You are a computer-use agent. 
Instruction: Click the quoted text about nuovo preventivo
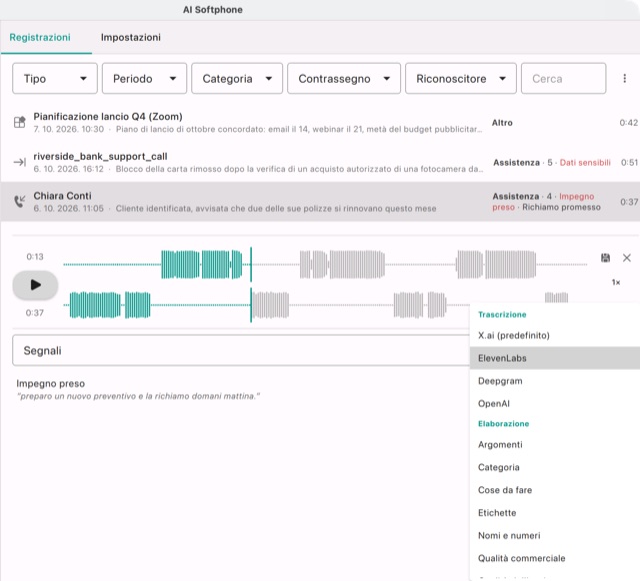pyautogui.click(x=138, y=396)
